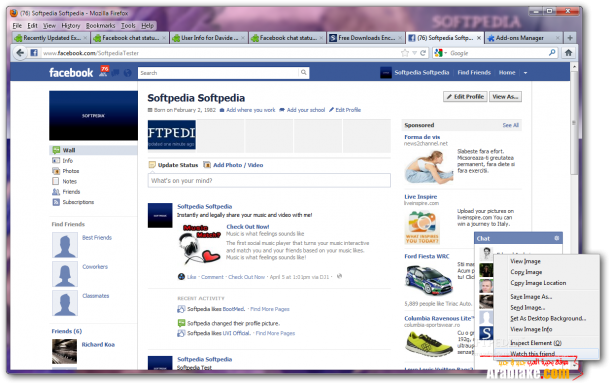Switch to Free Downloads Enc... tab
The height and width of the screenshot is (384, 610).
coord(365,38)
